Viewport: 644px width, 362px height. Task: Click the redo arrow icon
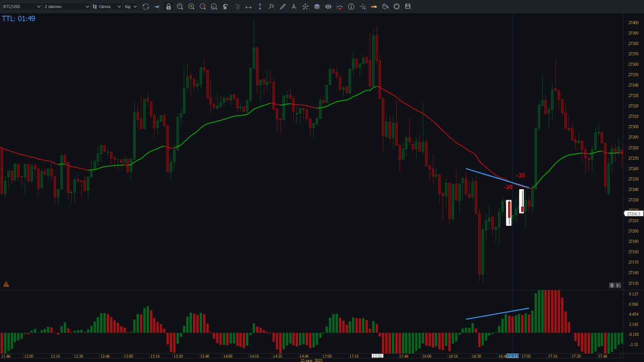pos(237,6)
